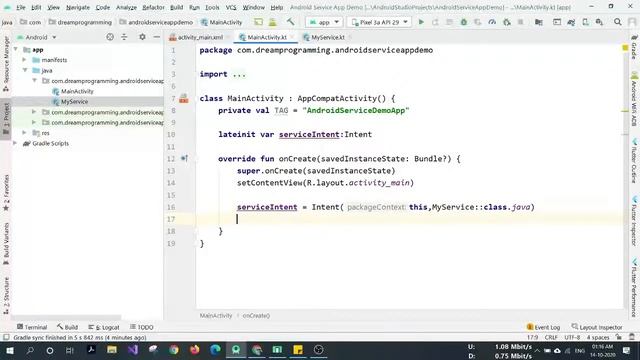
Task: Toggle the Gradle panel on right edge
Action: (634, 48)
